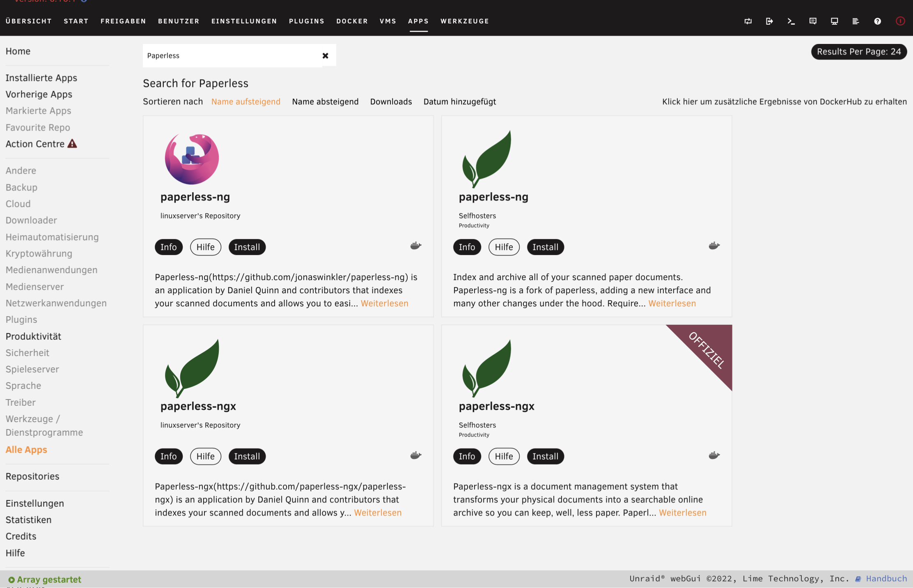Open the DOCKER tab
The width and height of the screenshot is (913, 588).
[x=352, y=21]
